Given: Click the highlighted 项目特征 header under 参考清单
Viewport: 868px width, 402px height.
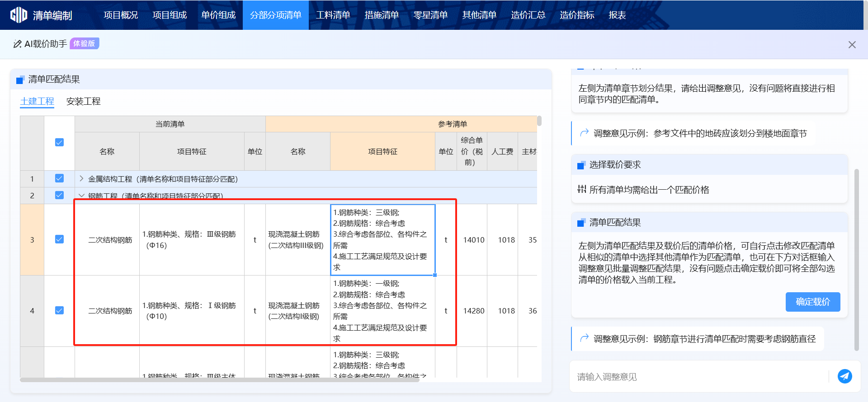Looking at the screenshot, I should click(x=382, y=151).
